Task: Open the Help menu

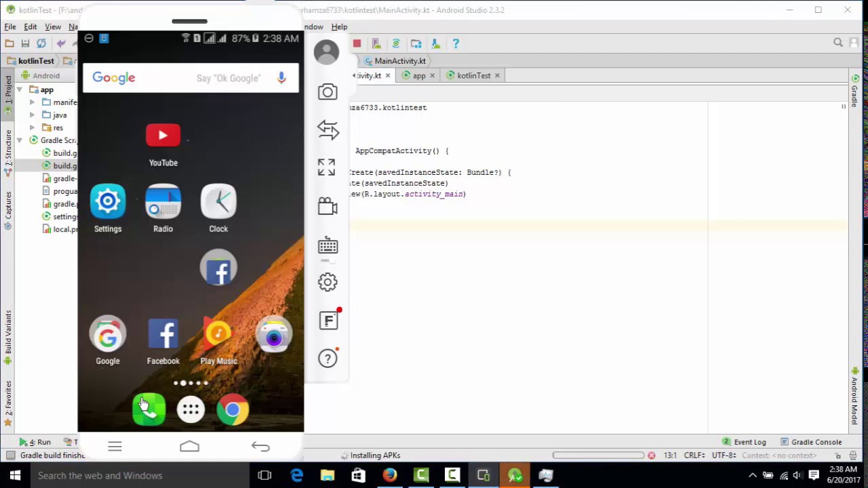Action: tap(339, 27)
